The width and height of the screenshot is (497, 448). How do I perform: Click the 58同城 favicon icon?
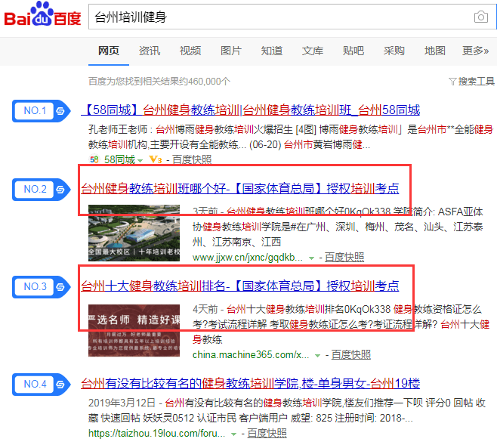click(x=94, y=159)
